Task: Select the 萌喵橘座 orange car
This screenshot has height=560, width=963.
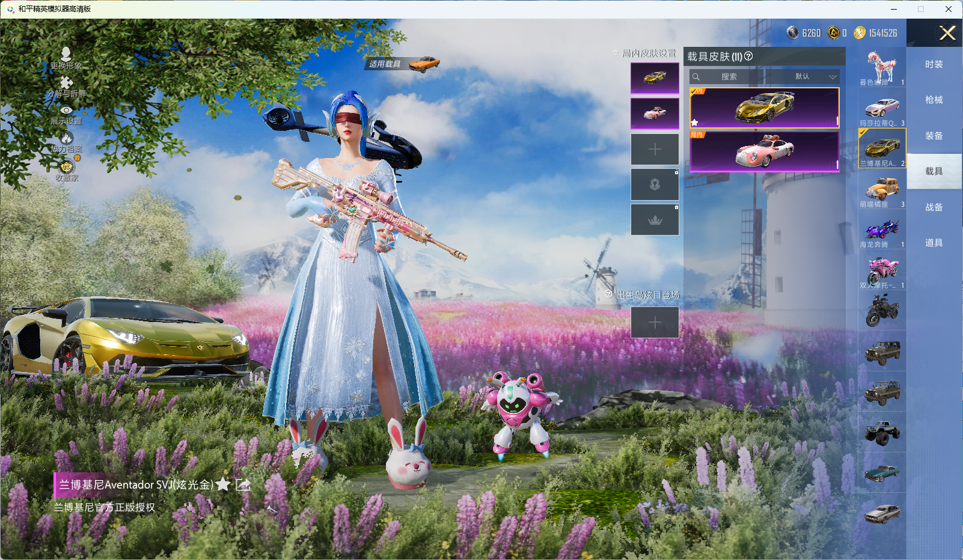Action: coord(882,189)
